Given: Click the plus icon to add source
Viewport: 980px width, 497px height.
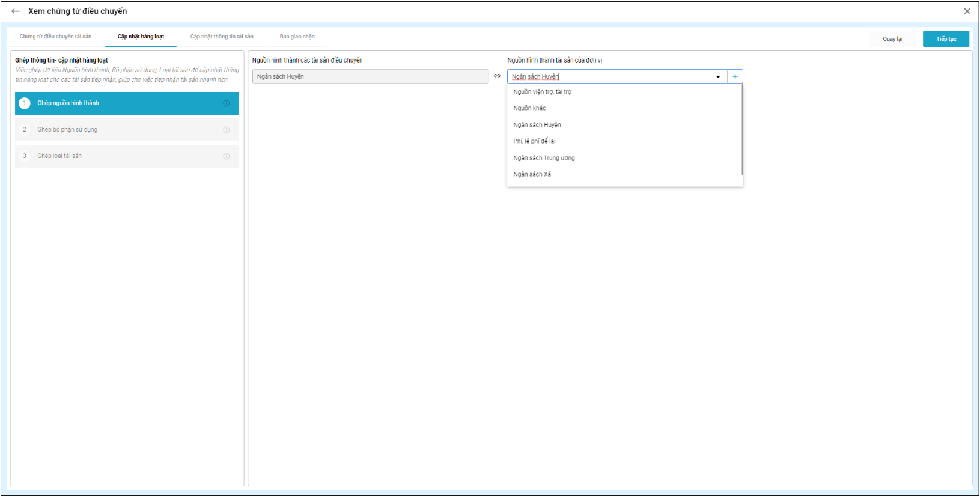Looking at the screenshot, I should 735,76.
